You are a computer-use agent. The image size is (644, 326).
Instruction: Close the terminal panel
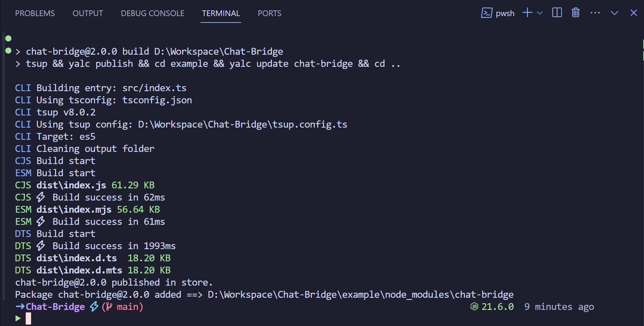[634, 13]
